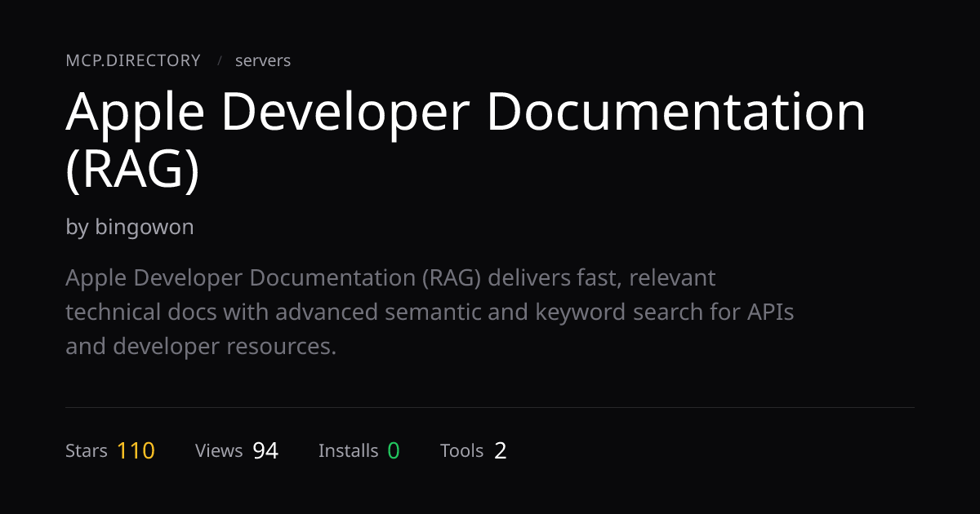Select the description paragraph about semantic search
This screenshot has height=514, width=980.
[x=430, y=312]
